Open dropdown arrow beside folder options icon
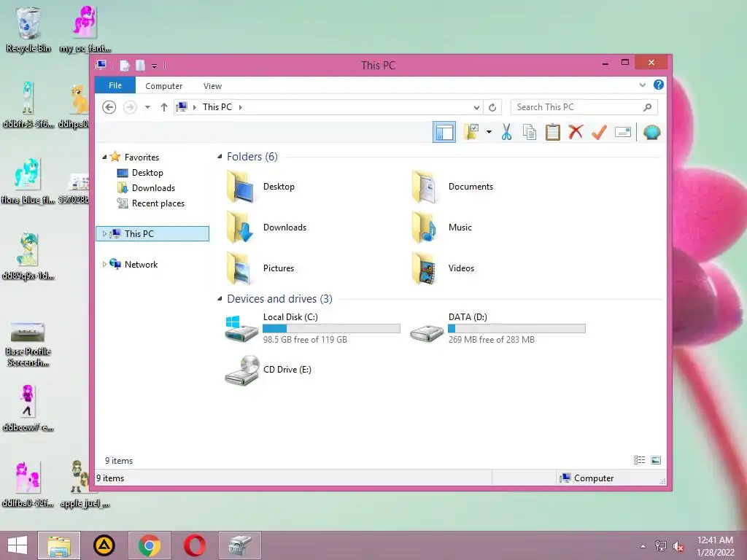 489,132
